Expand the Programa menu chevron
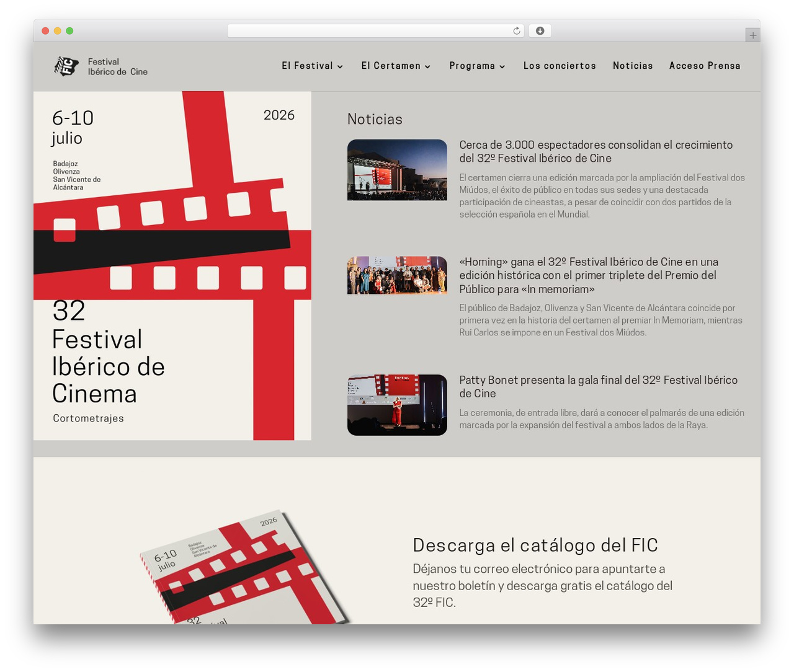794x672 pixels. point(502,66)
